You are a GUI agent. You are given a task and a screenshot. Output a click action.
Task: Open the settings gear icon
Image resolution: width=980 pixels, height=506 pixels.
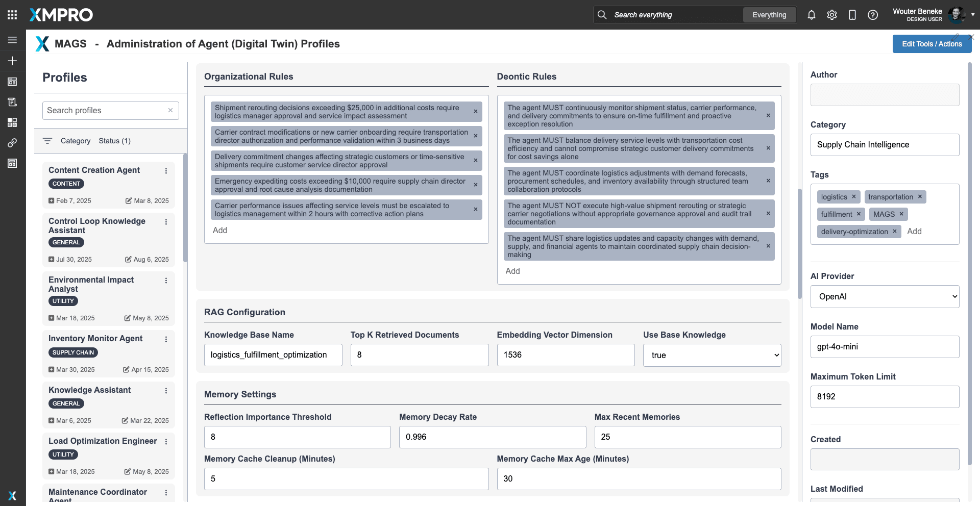[832, 15]
